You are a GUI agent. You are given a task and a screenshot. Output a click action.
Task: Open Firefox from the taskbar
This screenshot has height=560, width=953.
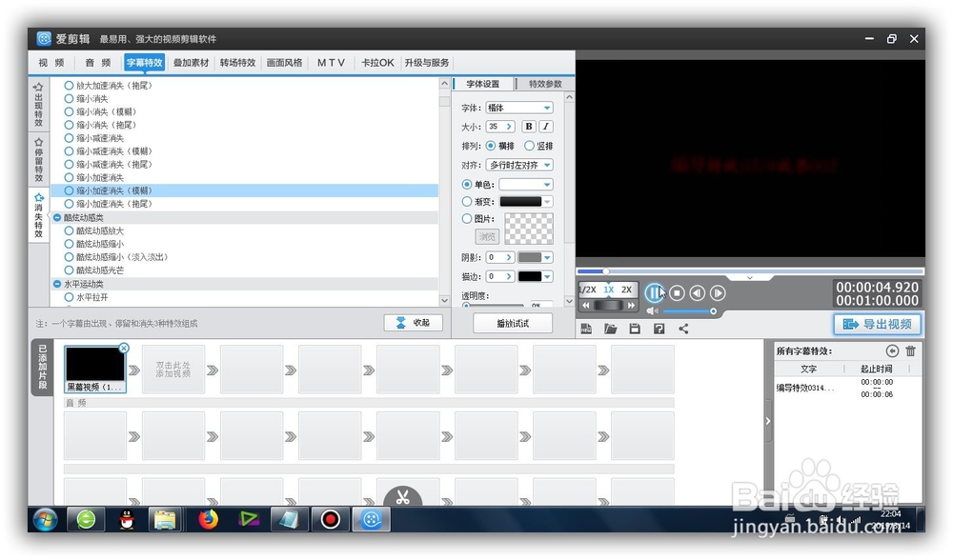(x=208, y=519)
